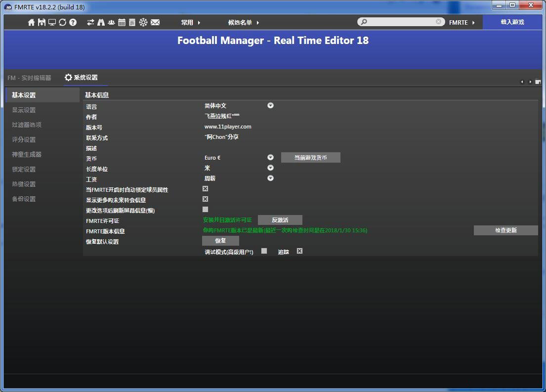Switch to the FM - 实时编辑器 tab
546x392 pixels.
(29, 78)
